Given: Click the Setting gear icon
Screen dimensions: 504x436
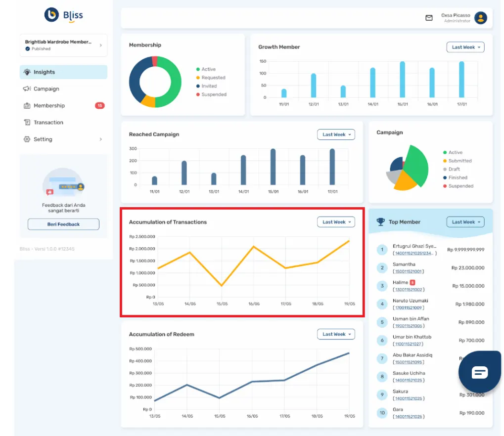Looking at the screenshot, I should click(x=27, y=139).
